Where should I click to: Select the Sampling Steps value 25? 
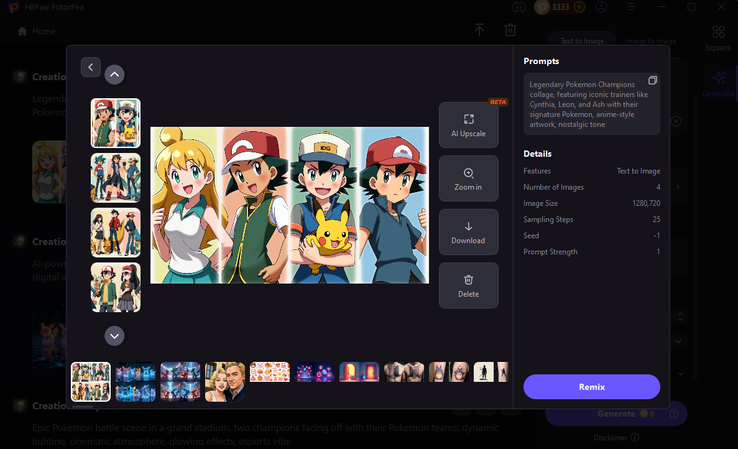click(x=656, y=219)
